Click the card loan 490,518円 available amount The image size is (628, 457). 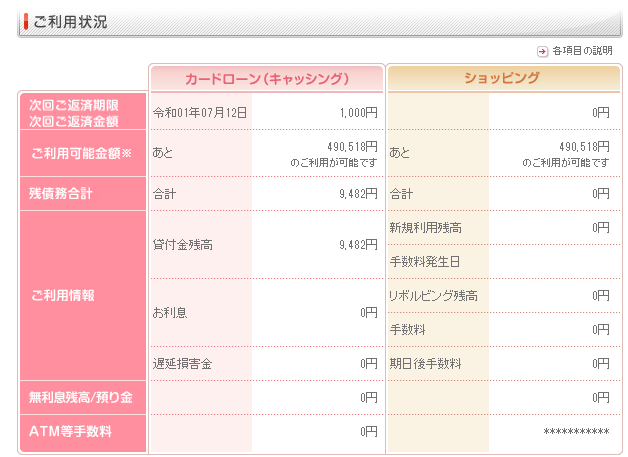click(352, 147)
